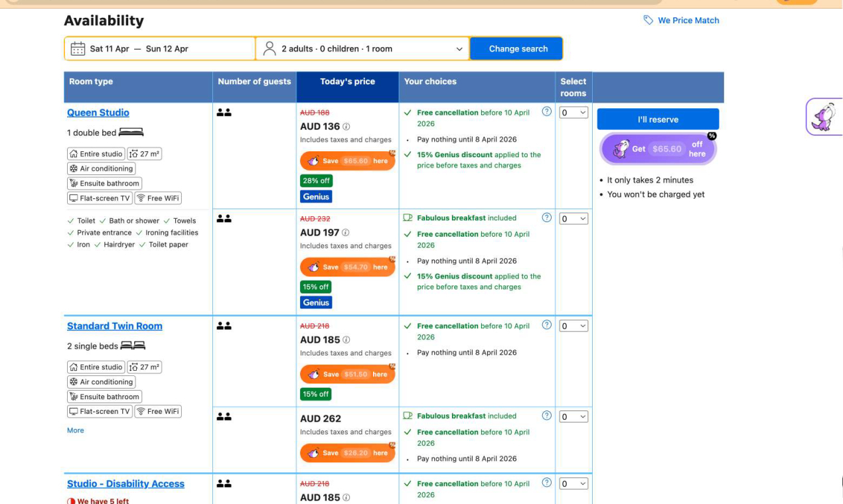
Task: Open room quantity dropdown for AUD 136 option
Action: tap(574, 113)
